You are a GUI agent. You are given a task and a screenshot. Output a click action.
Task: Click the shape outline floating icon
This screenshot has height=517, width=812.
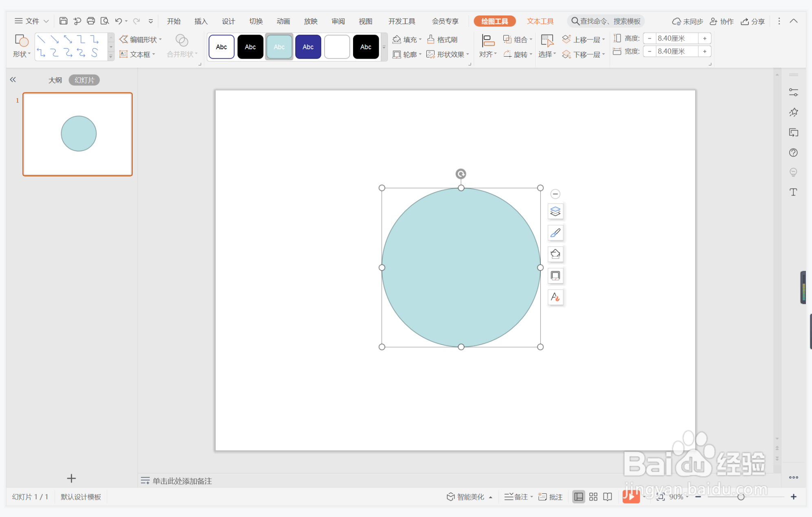point(555,276)
